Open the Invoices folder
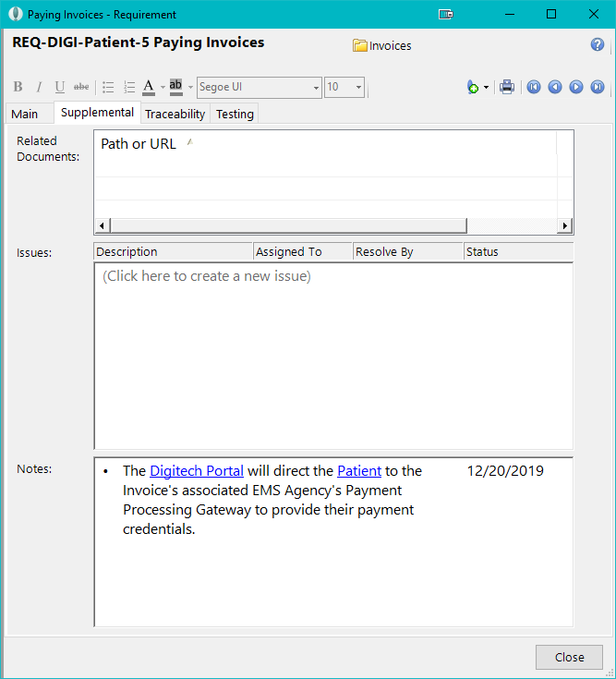The width and height of the screenshot is (616, 679). tap(381, 45)
